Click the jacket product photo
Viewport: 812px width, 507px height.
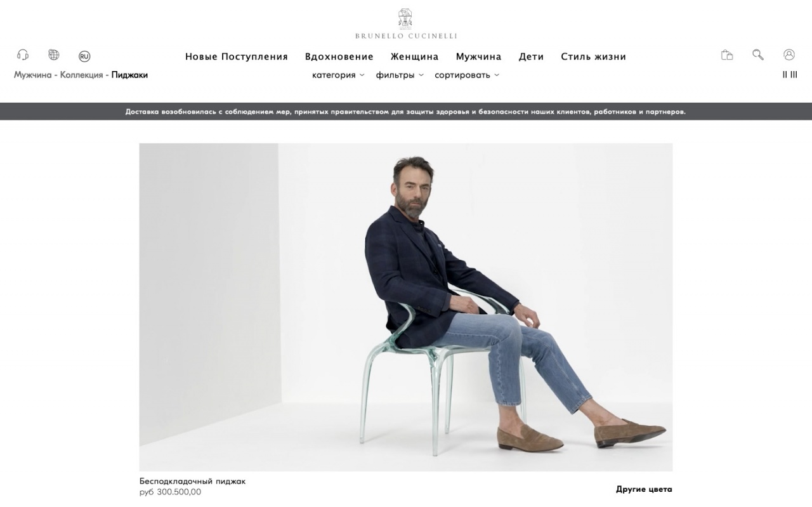coord(406,307)
